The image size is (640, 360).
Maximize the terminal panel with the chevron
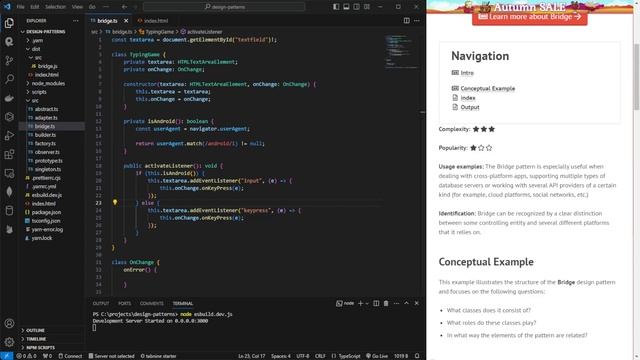point(407,303)
